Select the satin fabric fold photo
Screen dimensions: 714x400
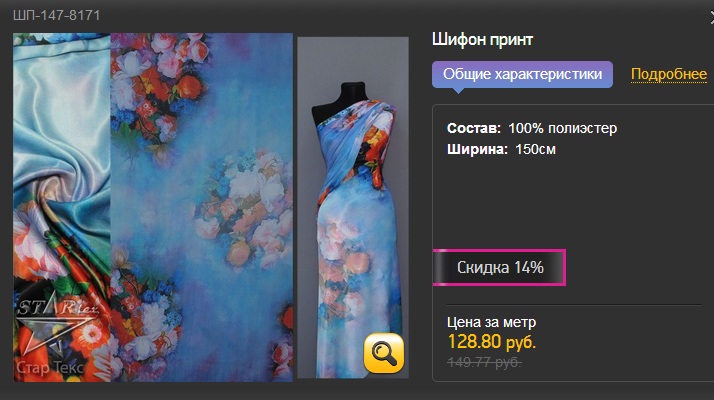(61, 207)
